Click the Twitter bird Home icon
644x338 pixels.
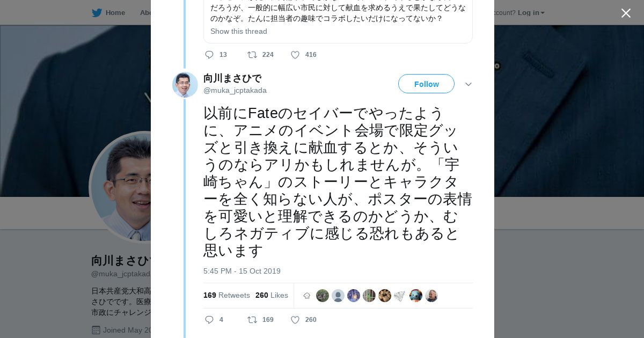click(x=97, y=13)
